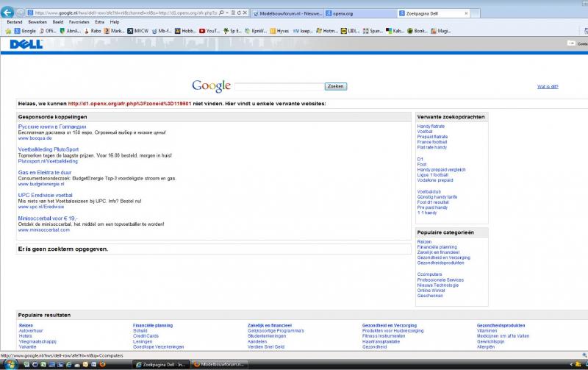Screen dimensions: 588x370
Task: Open the Book... bookmark
Action: 417,31
